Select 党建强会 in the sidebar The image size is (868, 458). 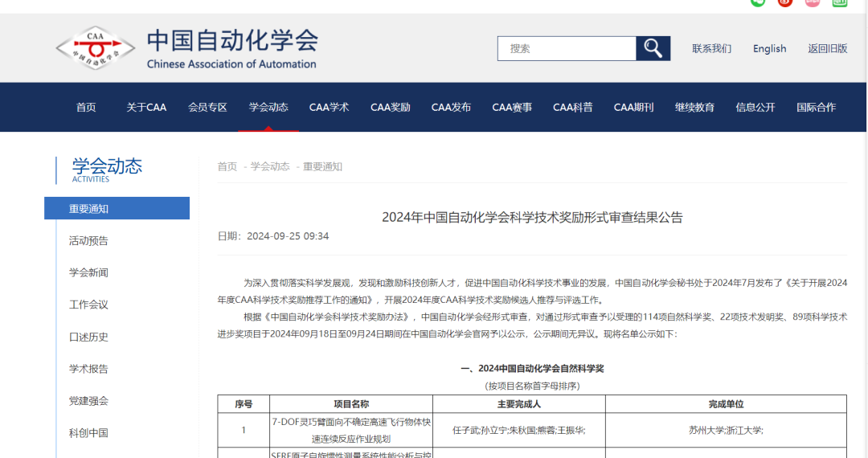point(88,401)
